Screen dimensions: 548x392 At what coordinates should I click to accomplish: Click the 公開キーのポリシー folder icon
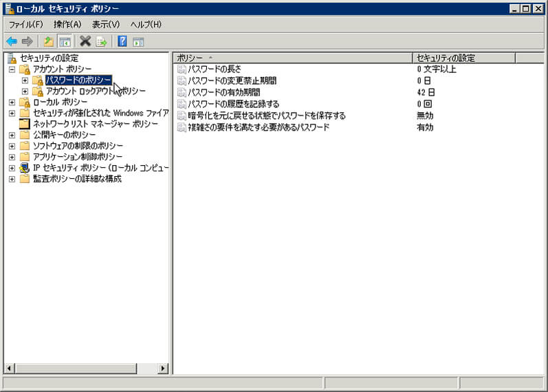coord(25,135)
